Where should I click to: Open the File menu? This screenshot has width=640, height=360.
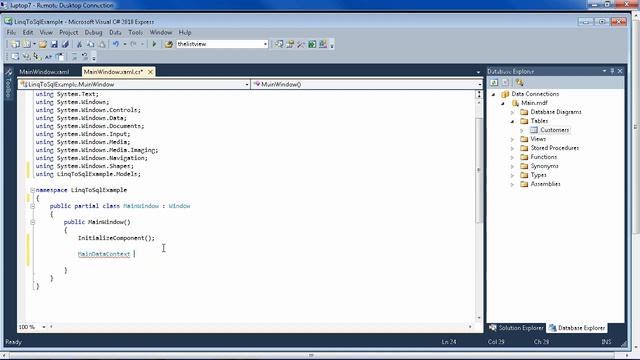pos(11,32)
